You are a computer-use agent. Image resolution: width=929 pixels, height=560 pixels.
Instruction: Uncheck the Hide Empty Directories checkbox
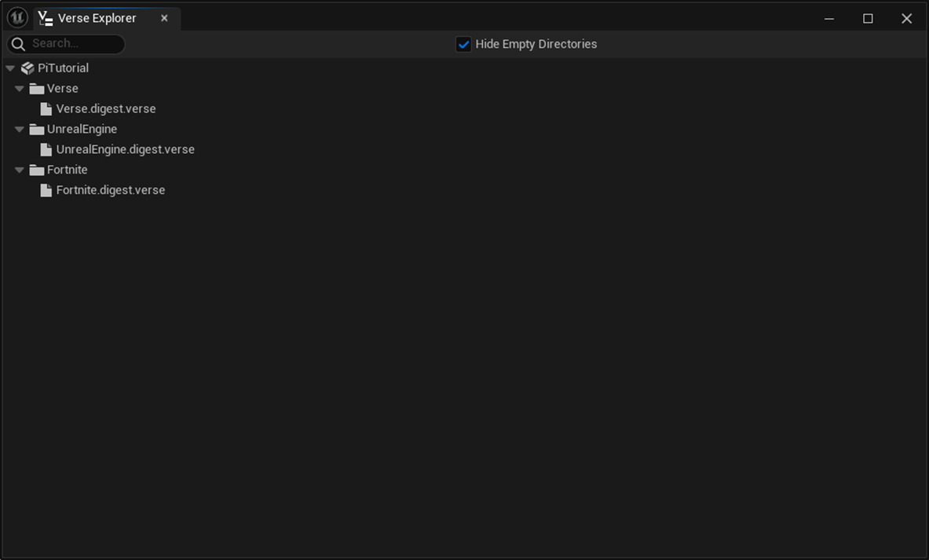point(463,45)
